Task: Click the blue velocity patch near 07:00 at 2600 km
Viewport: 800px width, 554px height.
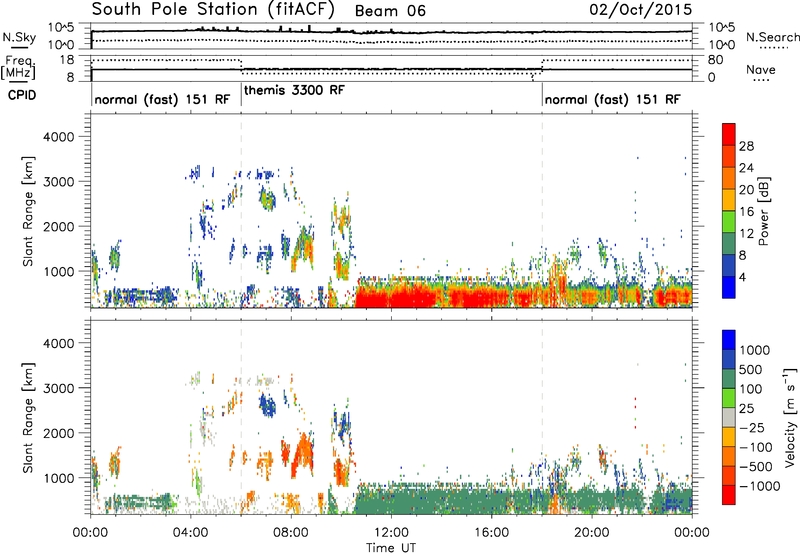Action: click(267, 405)
